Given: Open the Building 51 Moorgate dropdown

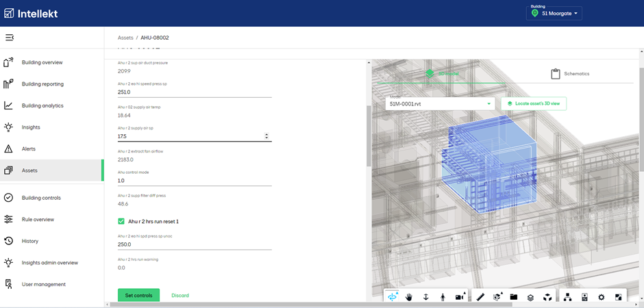Looking at the screenshot, I should [554, 13].
